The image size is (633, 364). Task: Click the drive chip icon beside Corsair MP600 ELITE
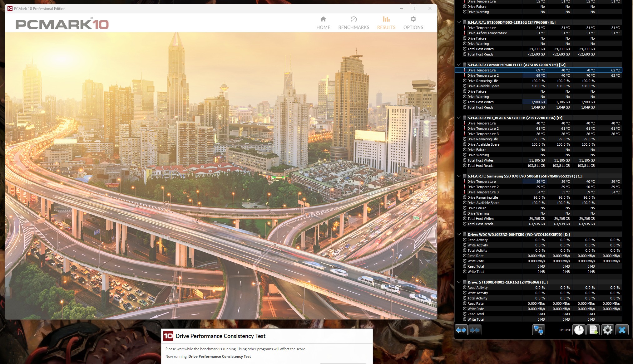click(x=464, y=65)
